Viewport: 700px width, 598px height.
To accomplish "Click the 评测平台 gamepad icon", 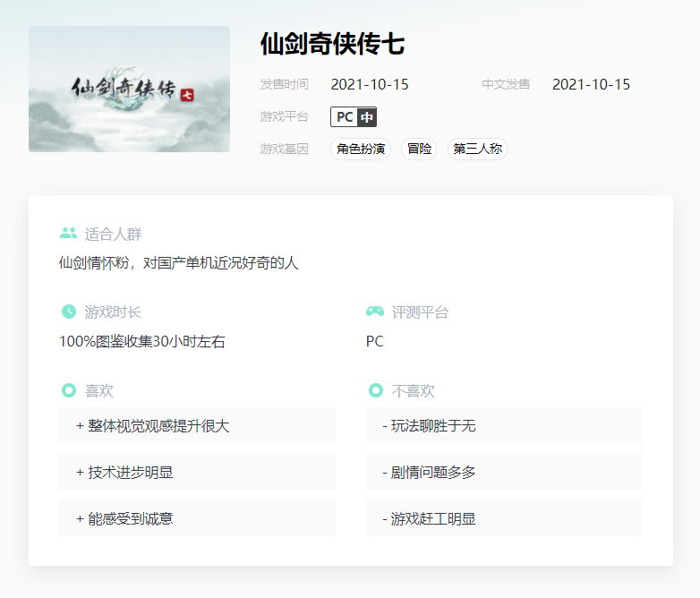I will (375, 312).
